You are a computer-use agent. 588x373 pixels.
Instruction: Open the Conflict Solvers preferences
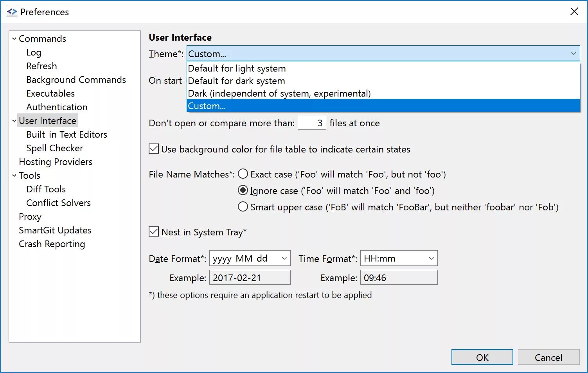58,203
